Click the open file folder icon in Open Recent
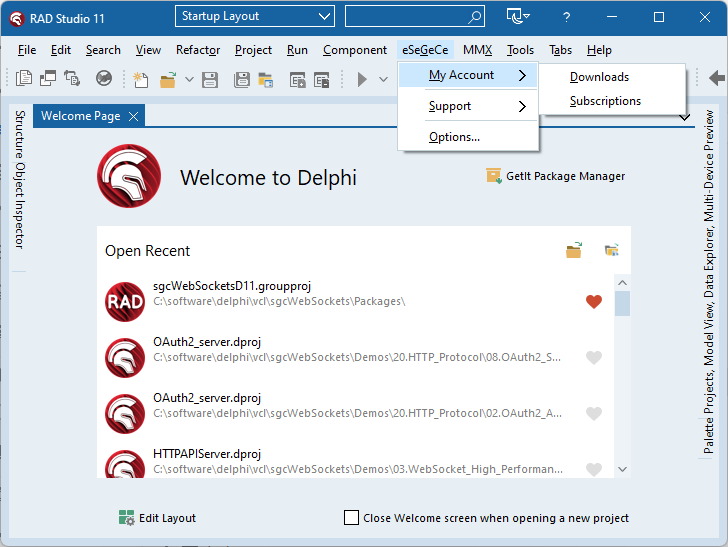This screenshot has height=547, width=728. 574,250
